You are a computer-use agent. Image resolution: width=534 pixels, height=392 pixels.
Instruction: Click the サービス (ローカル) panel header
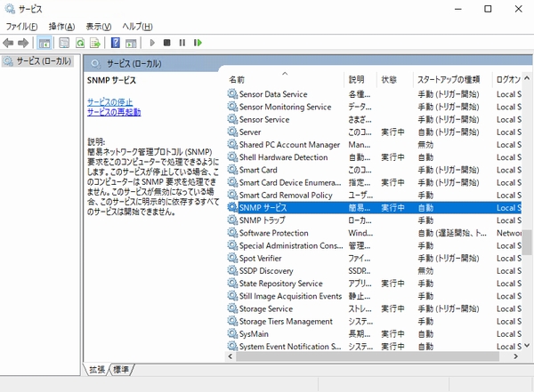point(133,64)
